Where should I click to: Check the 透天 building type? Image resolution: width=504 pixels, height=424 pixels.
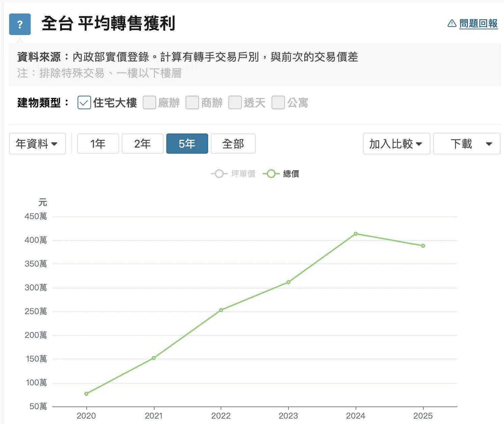coord(235,102)
